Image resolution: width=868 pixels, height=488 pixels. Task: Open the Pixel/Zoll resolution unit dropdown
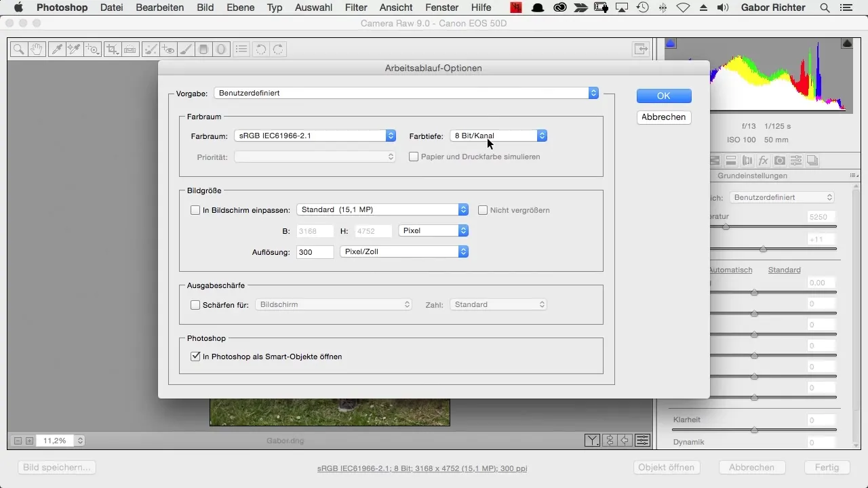pos(403,251)
